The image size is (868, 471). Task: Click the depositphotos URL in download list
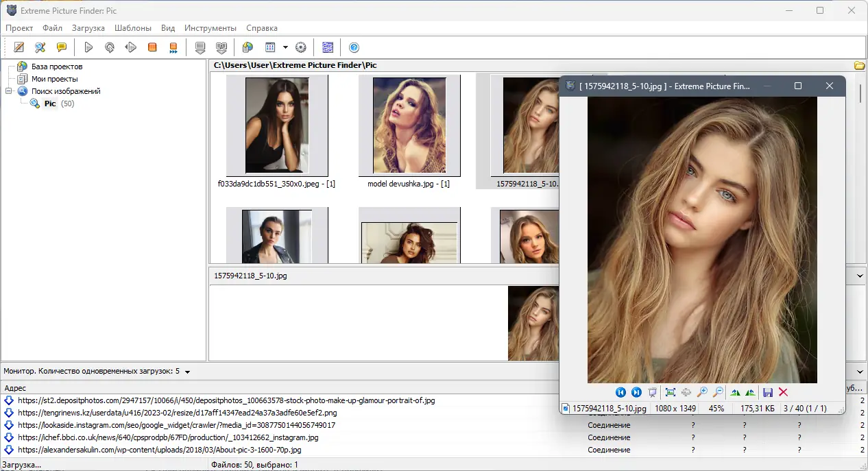[226, 400]
